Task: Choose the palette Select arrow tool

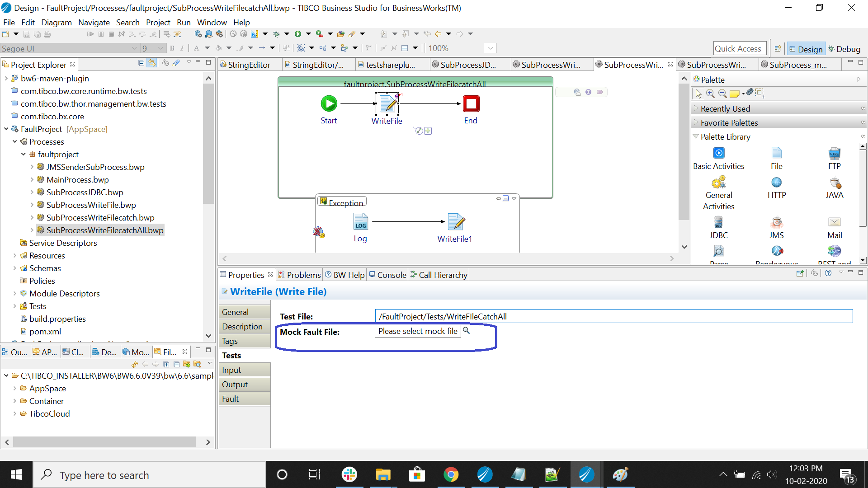Action: click(698, 94)
